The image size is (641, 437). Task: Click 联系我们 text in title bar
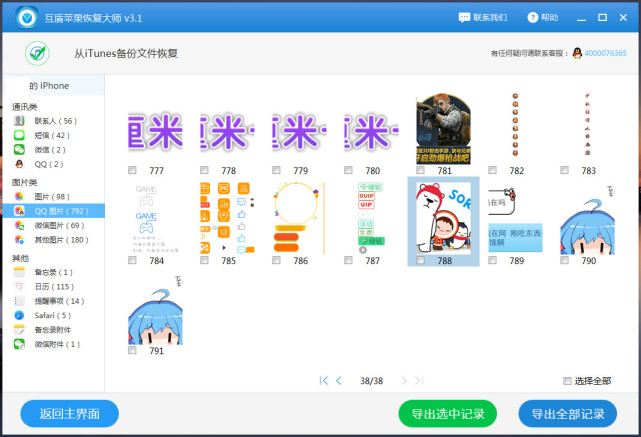490,18
